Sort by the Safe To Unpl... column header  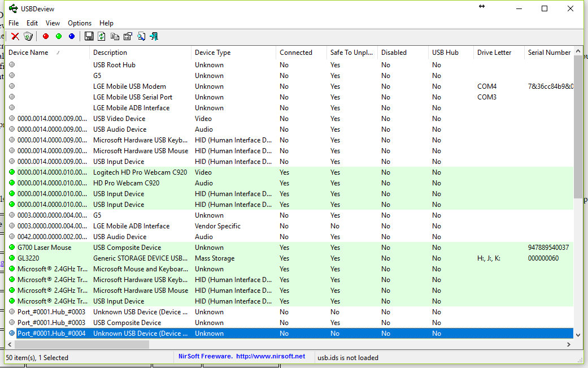pos(352,53)
